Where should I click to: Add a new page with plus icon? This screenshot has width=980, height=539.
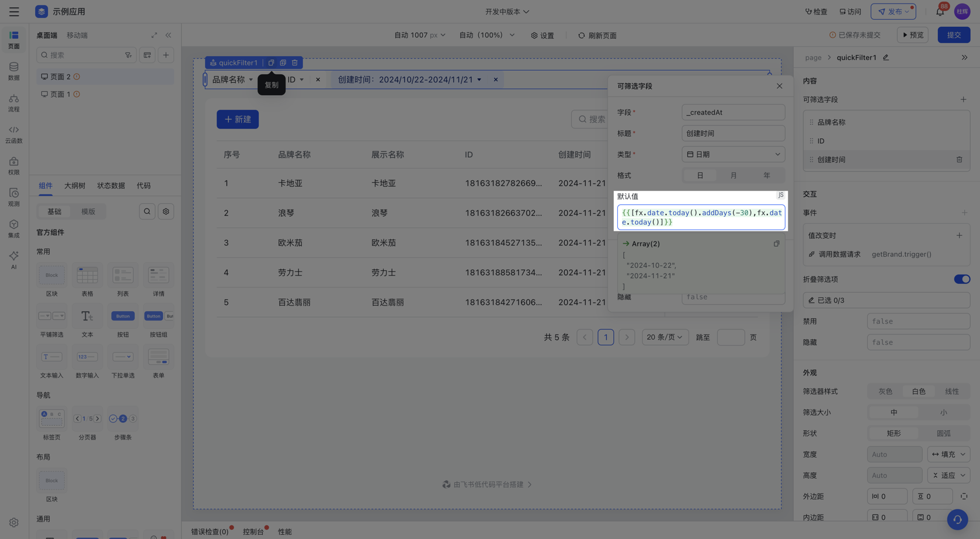pos(166,55)
